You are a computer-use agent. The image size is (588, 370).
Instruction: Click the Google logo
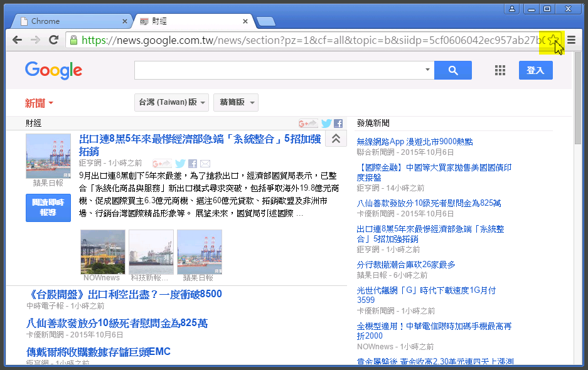(x=53, y=70)
